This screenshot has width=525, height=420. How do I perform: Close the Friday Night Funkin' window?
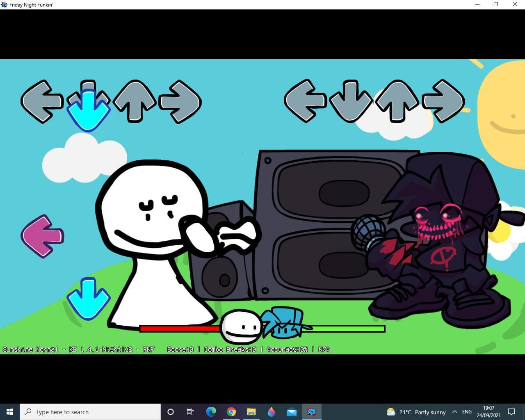pos(515,5)
